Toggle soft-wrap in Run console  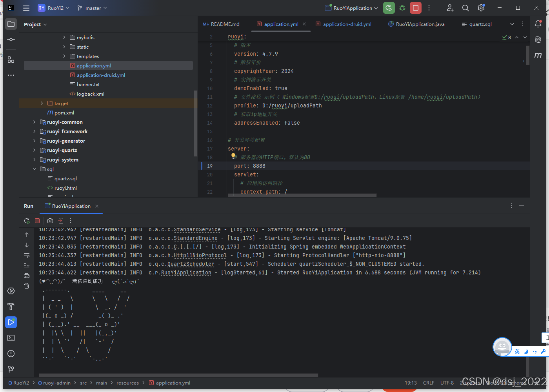27,255
